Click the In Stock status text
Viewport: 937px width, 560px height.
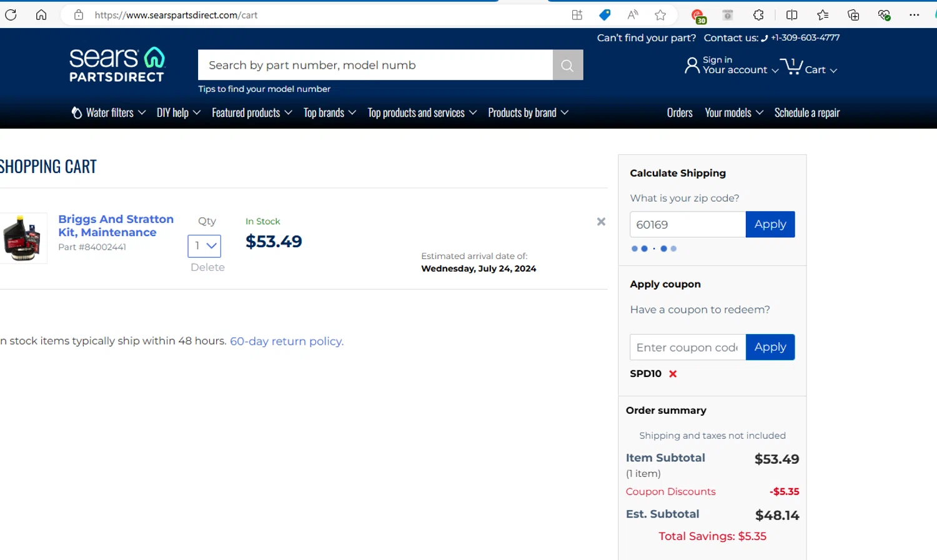[x=263, y=221]
